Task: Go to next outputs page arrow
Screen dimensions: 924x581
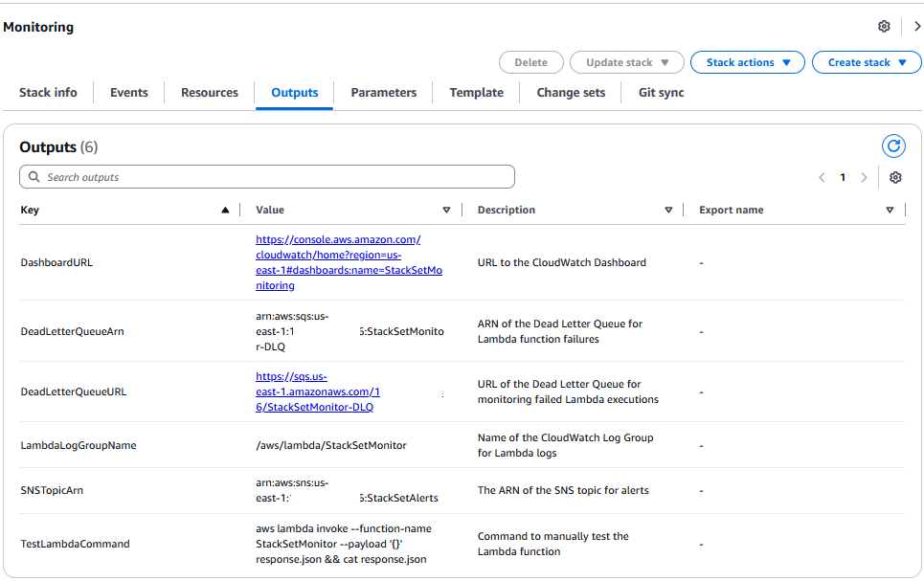Action: (864, 177)
